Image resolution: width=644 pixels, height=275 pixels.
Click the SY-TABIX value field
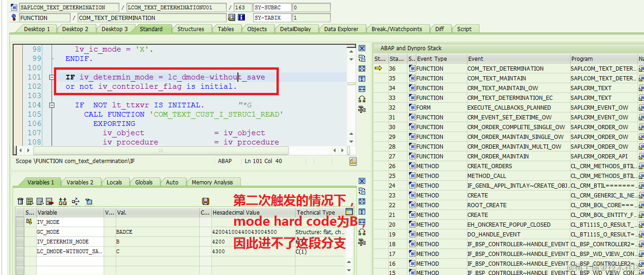(311, 18)
